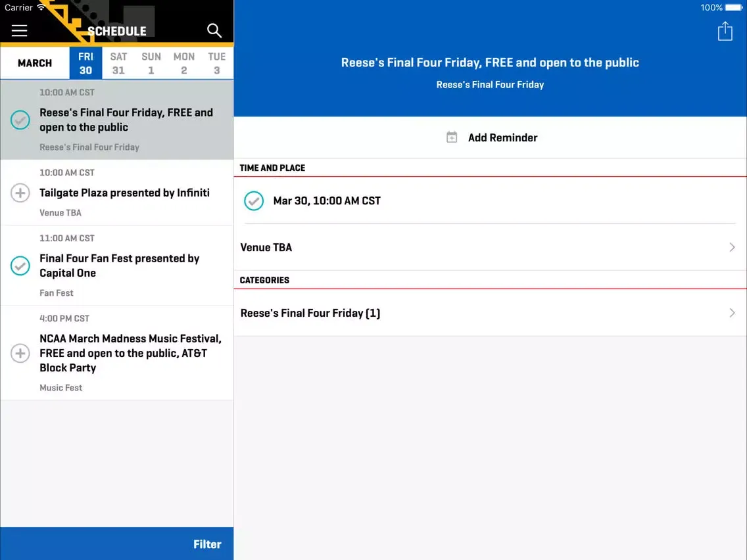
Task: Open the hamburger menu
Action: pyautogui.click(x=20, y=31)
